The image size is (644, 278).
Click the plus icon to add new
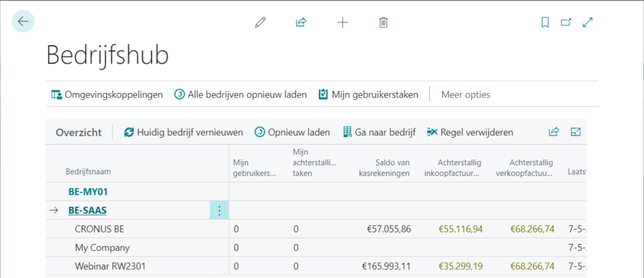tap(342, 23)
